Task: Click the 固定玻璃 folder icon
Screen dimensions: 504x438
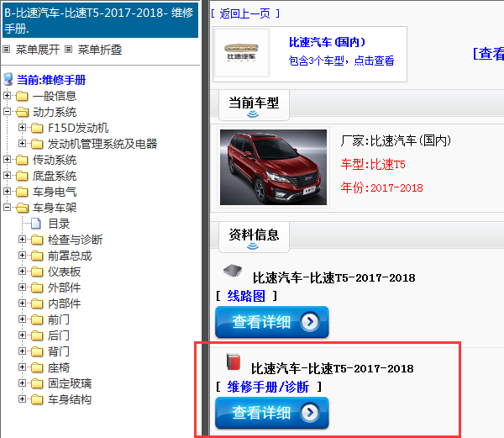Action: (37, 383)
